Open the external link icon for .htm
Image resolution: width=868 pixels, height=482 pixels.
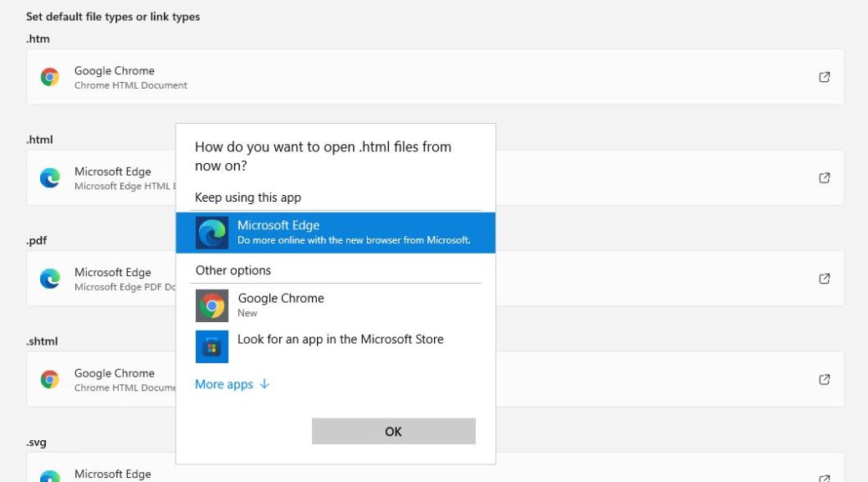(x=825, y=77)
